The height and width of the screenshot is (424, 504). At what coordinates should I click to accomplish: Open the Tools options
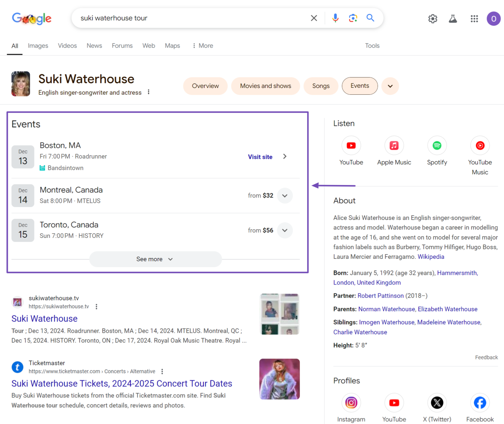[x=372, y=46]
